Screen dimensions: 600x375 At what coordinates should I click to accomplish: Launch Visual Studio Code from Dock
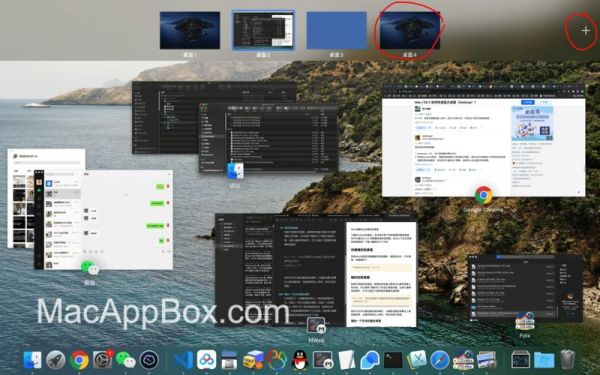coord(183,360)
